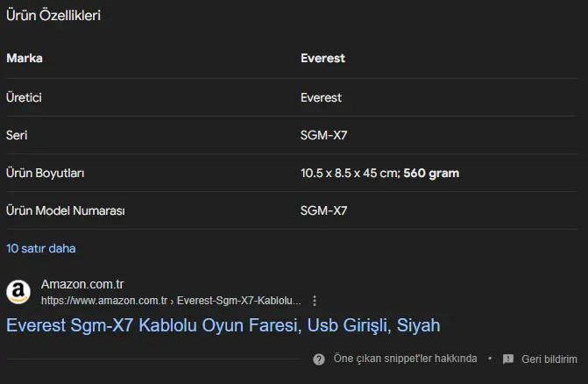Click the 'Ürün Model Numarası' row label

[65, 210]
